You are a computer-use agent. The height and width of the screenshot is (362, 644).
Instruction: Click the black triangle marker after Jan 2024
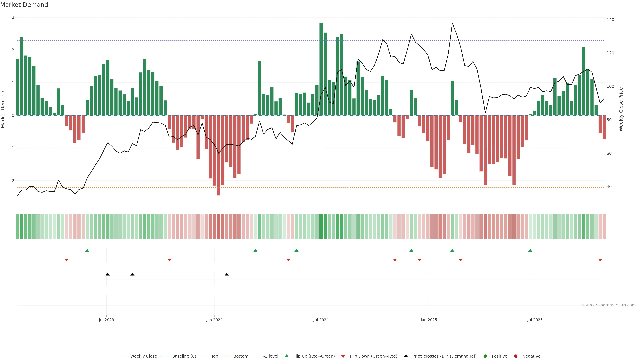(227, 274)
